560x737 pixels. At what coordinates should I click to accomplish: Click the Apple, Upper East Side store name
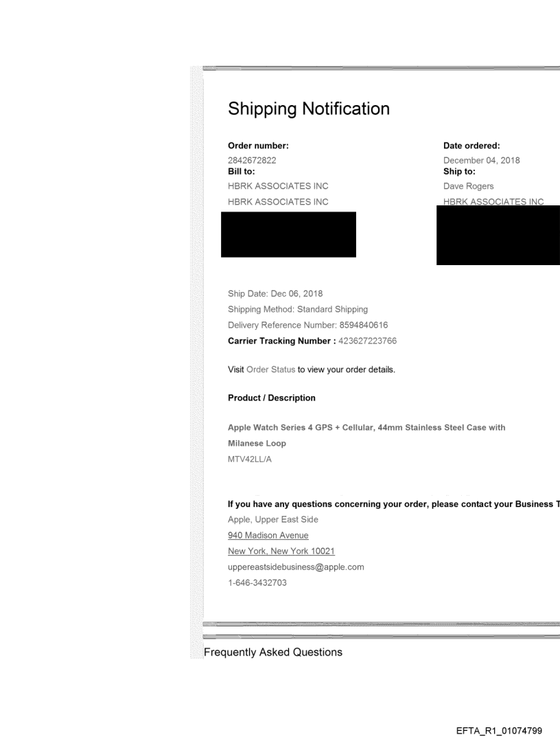pyautogui.click(x=272, y=519)
